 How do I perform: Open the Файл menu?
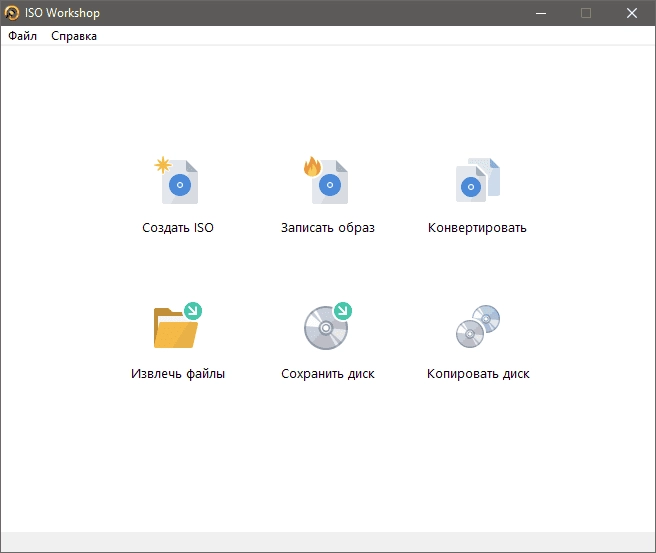pos(23,36)
